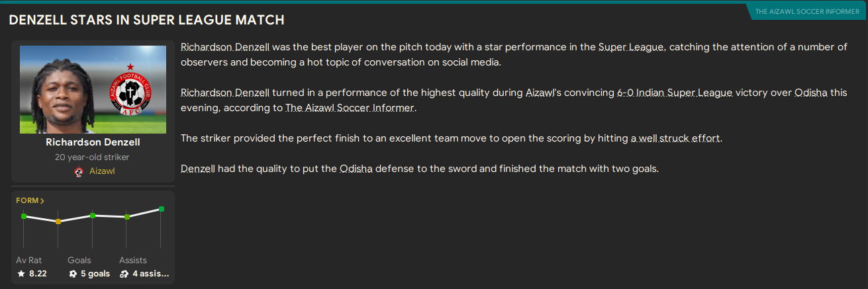
Task: Open the Aizawl Soccer Informer source tag
Action: point(806,11)
